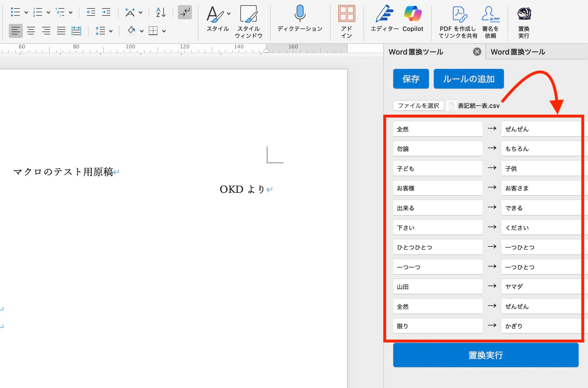588x388 pixels.
Task: Click the ファイルを選択 button
Action: pos(419,106)
